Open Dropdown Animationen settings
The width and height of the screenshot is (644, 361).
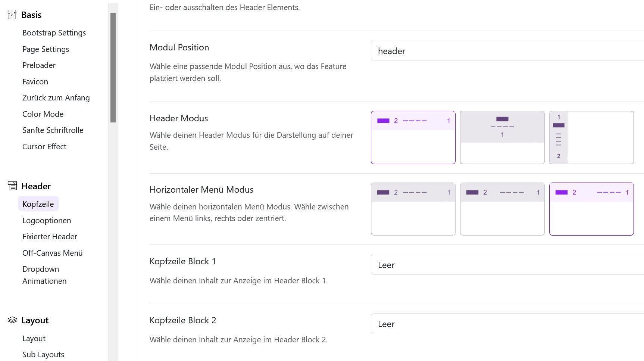(x=44, y=275)
